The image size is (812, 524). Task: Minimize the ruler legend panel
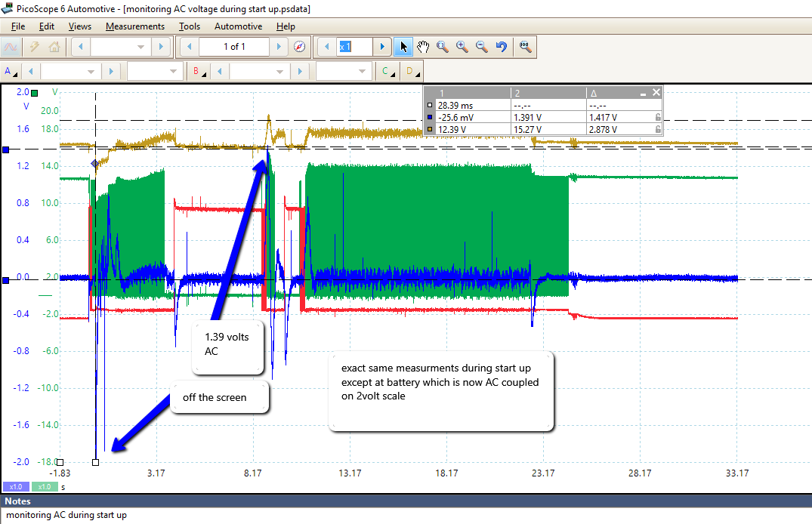click(643, 93)
